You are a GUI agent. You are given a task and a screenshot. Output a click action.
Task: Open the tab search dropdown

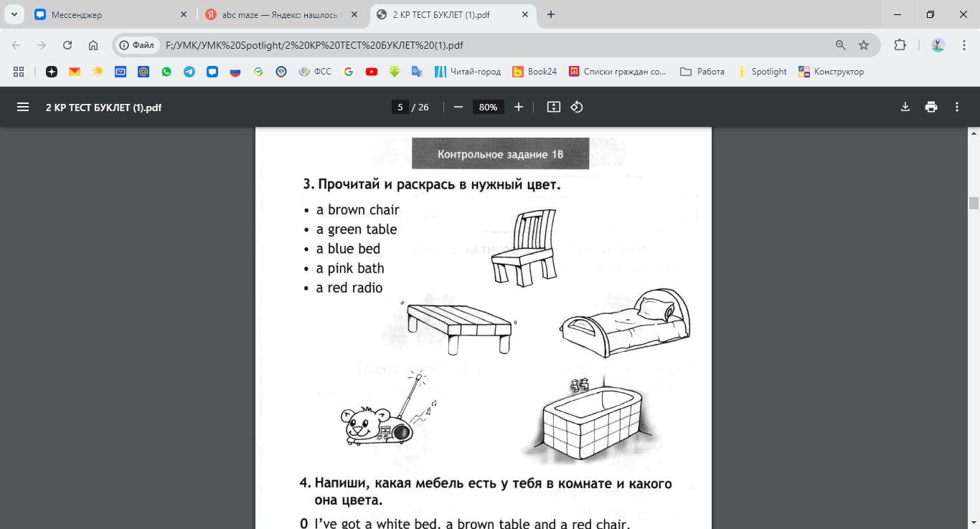(14, 14)
